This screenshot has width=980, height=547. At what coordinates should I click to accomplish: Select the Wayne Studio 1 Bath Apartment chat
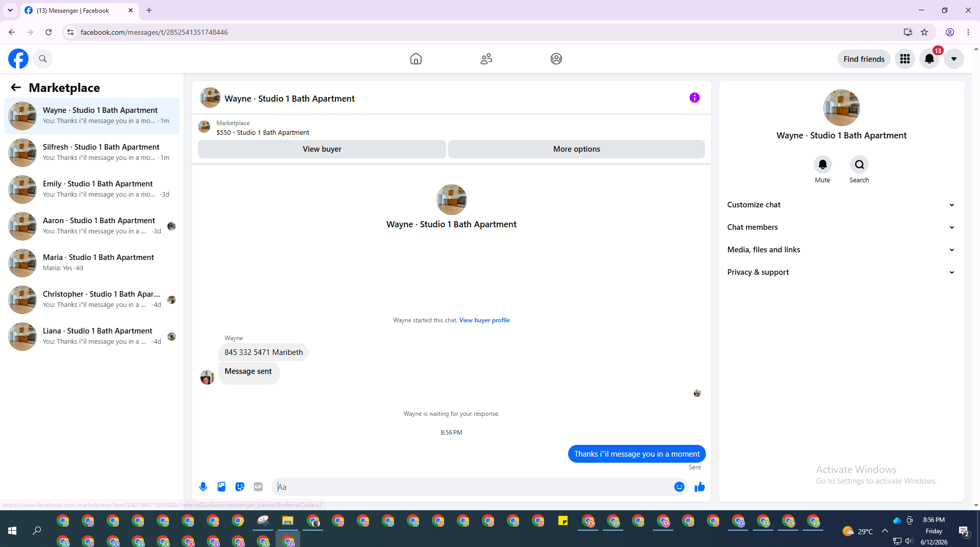point(92,116)
